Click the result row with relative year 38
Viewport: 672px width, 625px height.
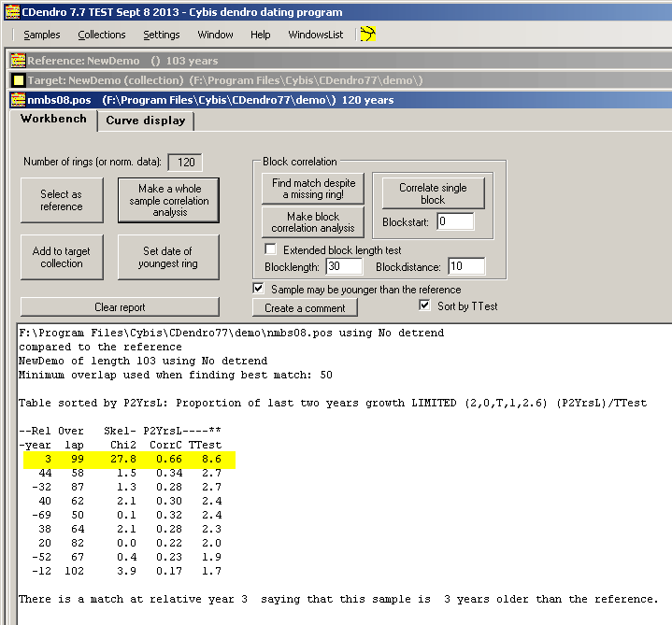point(129,529)
